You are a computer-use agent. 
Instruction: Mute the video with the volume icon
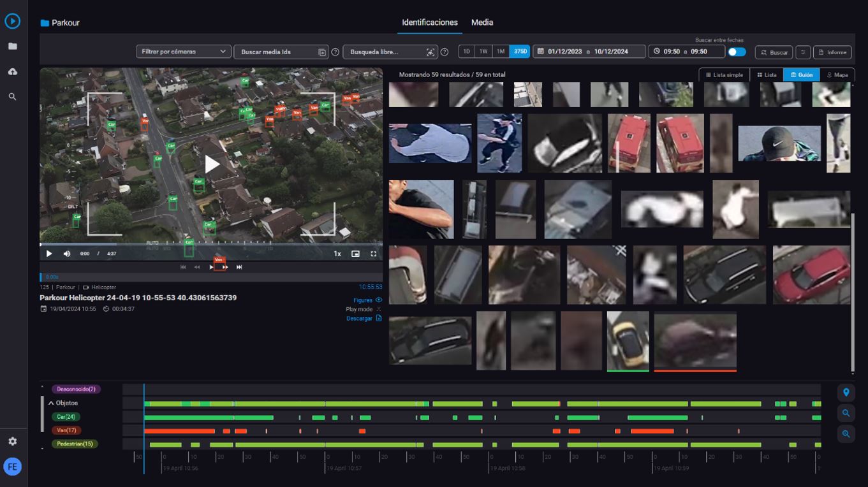coord(67,254)
